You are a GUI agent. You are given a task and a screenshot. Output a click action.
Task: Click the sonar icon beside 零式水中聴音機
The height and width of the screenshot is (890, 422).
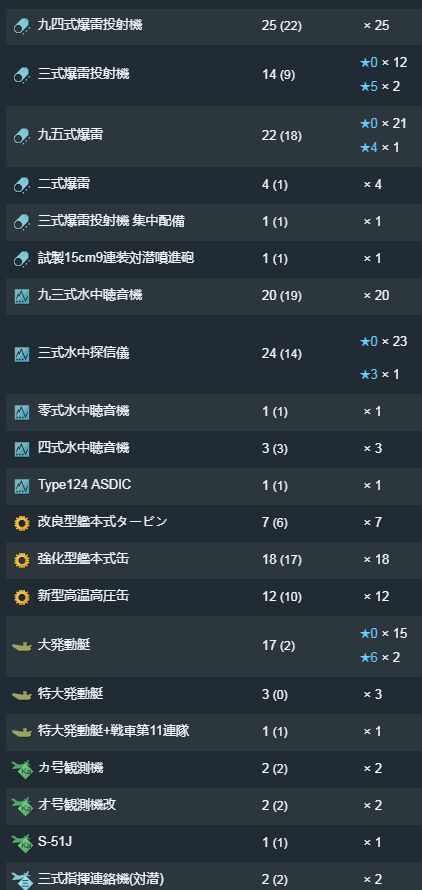coord(22,412)
